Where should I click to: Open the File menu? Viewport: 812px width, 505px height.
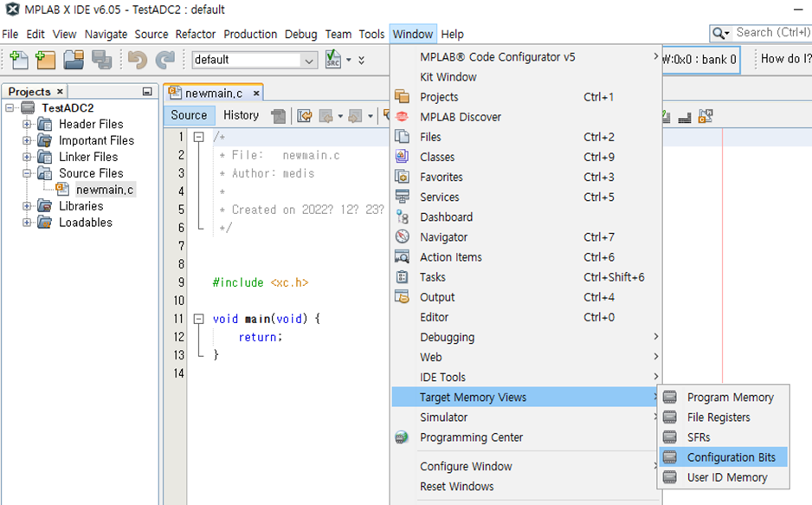[10, 34]
